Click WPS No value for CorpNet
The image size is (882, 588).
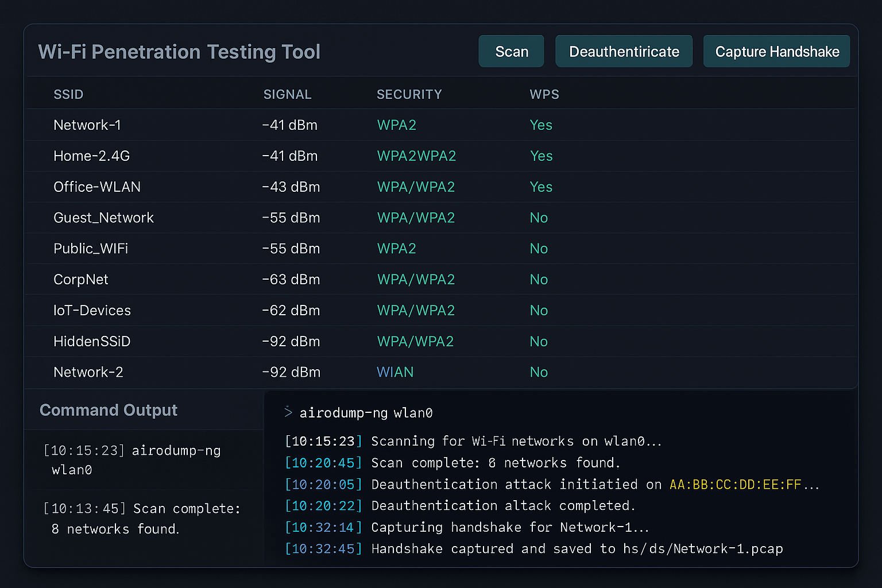(x=539, y=280)
